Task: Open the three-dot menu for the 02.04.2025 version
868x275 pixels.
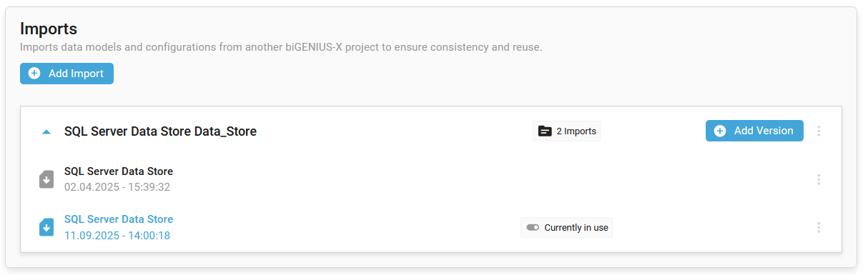Action: [x=819, y=179]
